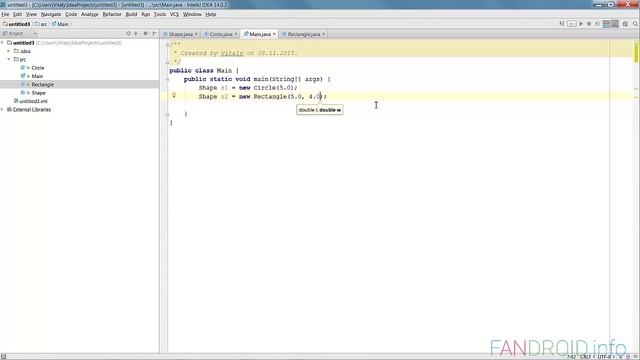This screenshot has width=640, height=360.
Task: Click the Debug icon
Action: 589,24
